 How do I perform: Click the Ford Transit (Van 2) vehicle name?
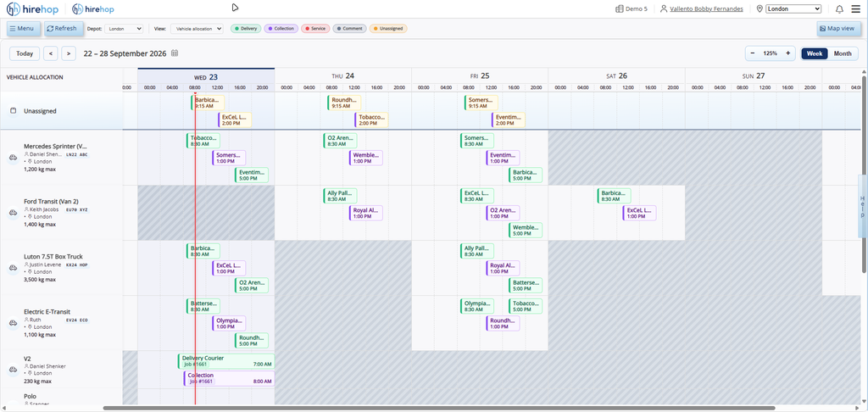pos(51,201)
